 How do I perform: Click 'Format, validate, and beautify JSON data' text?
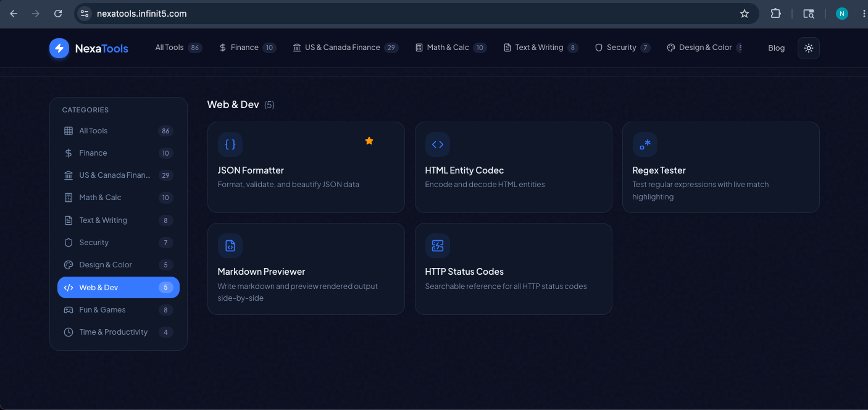click(x=288, y=185)
